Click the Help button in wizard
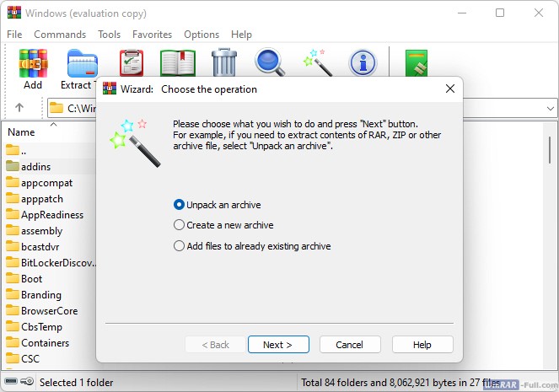 pos(422,345)
